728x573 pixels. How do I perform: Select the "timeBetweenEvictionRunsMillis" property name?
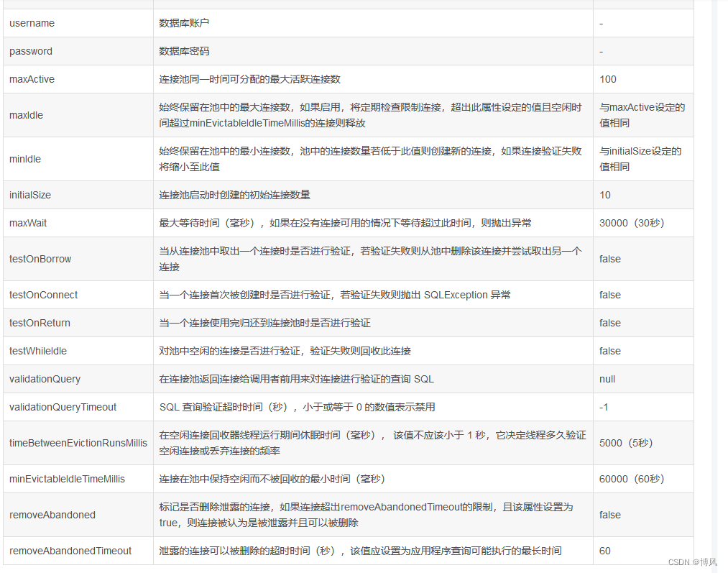(78, 443)
